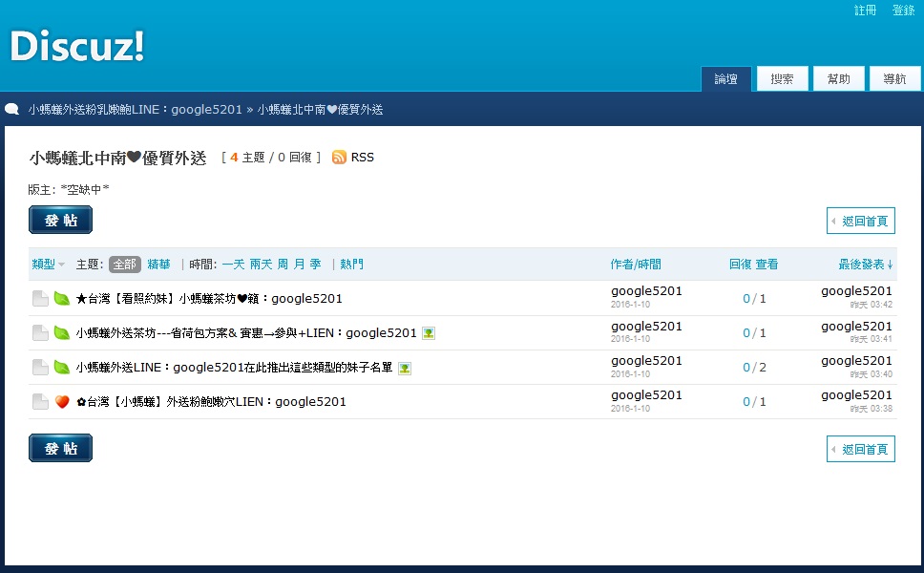The width and height of the screenshot is (924, 573).
Task: Open forum home link in breadcrumb before »
Action: [x=135, y=110]
